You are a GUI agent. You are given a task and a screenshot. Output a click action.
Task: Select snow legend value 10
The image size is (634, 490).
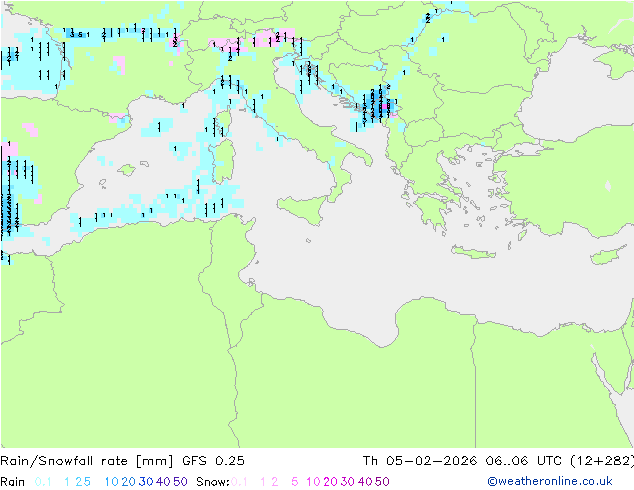[313, 482]
